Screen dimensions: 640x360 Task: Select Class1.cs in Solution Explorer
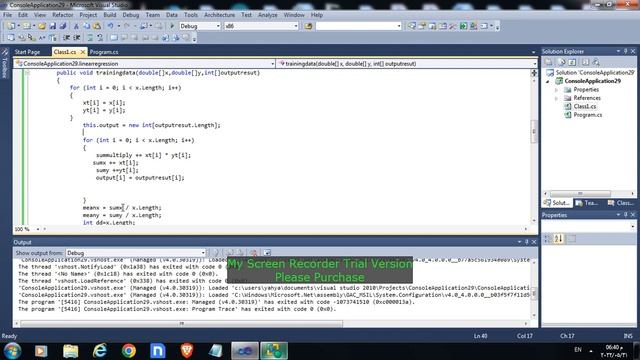click(584, 107)
